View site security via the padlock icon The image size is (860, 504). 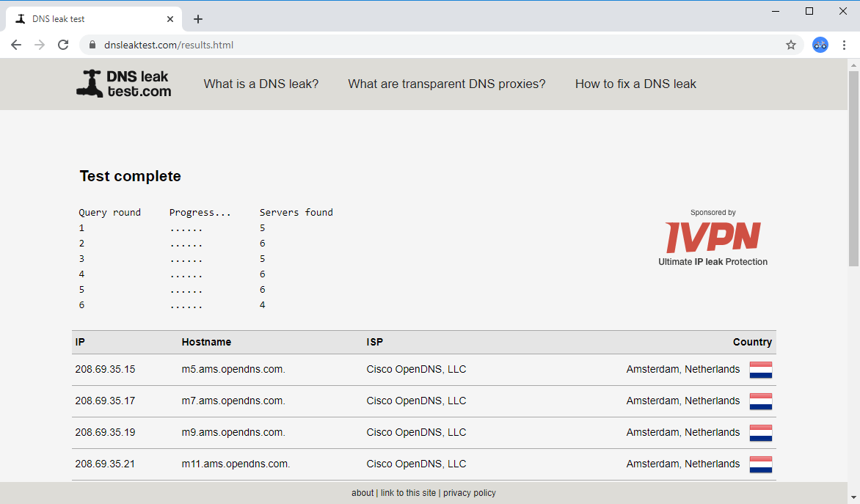pos(92,45)
